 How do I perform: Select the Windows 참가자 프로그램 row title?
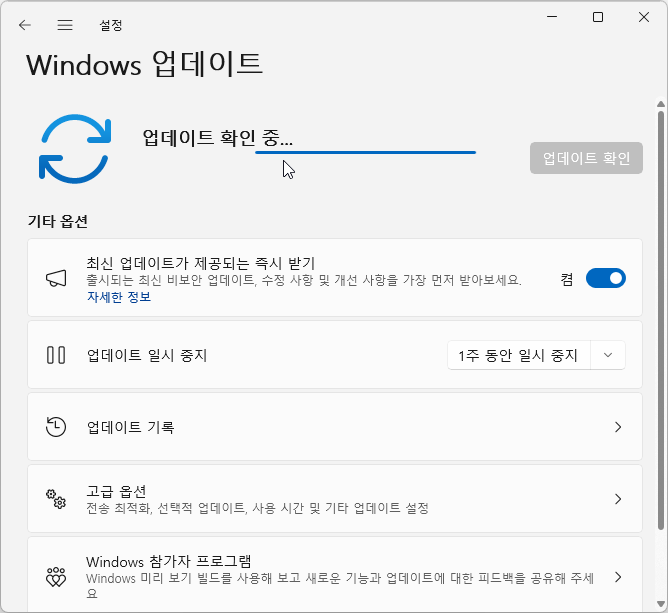tap(169, 561)
